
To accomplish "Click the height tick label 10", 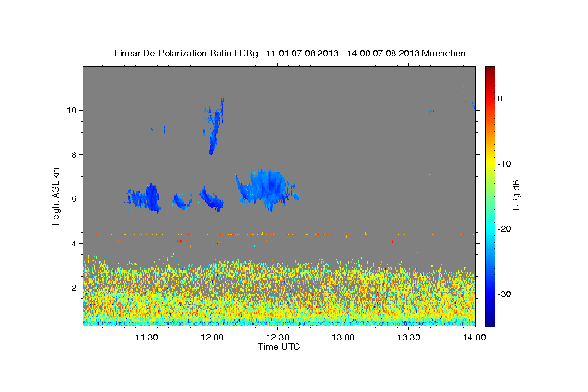I will [x=71, y=110].
